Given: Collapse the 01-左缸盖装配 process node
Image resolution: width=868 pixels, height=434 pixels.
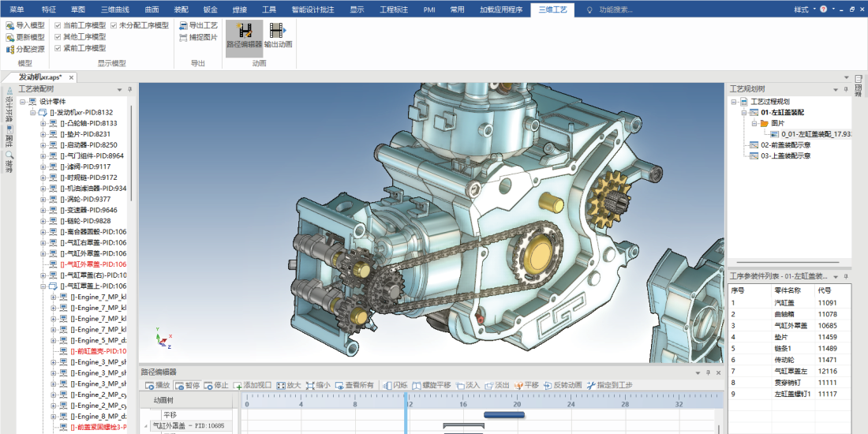Looking at the screenshot, I should click(x=743, y=113).
